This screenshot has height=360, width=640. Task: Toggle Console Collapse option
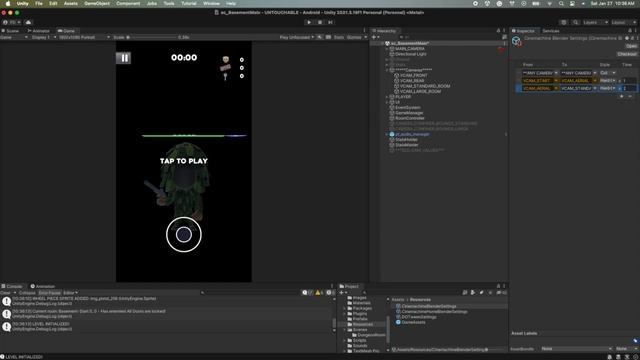tap(27, 293)
